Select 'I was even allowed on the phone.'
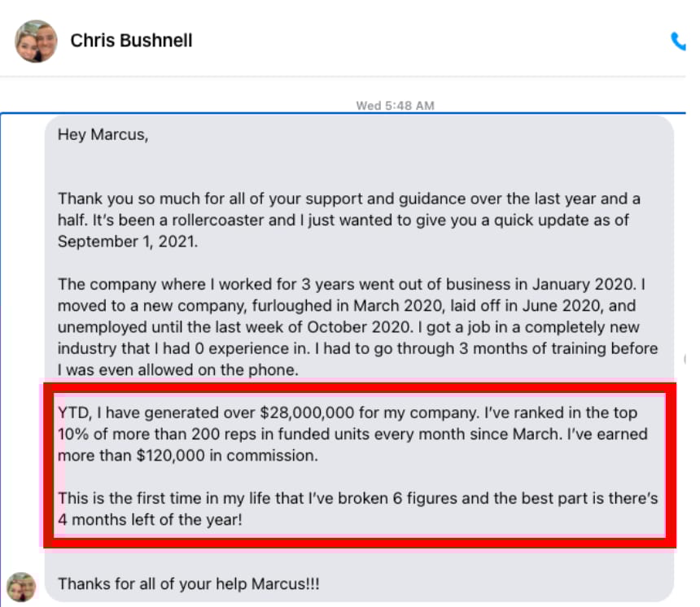Viewport: 700px width, 607px height. (178, 370)
